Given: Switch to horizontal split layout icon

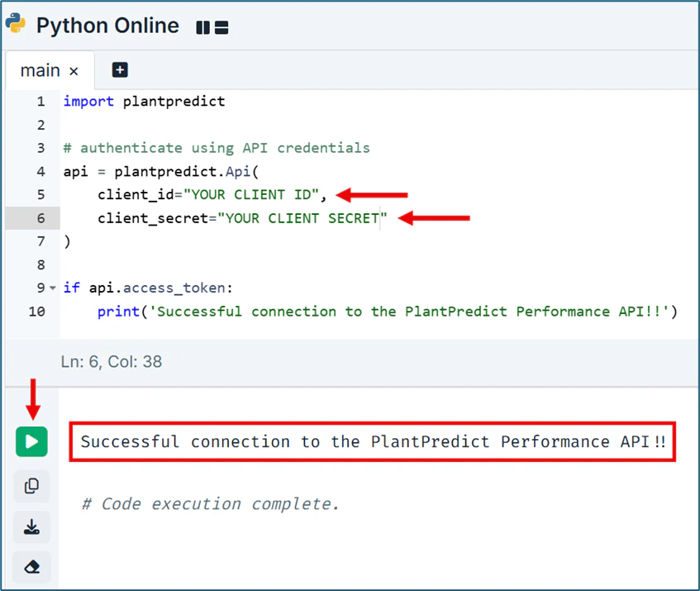Looking at the screenshot, I should point(221,27).
